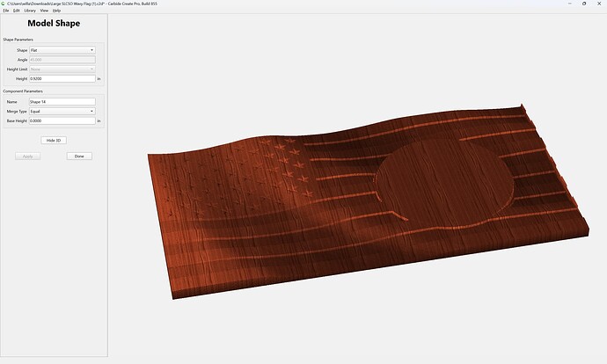This screenshot has width=607, height=364.
Task: Click the Height input field
Action: click(62, 78)
